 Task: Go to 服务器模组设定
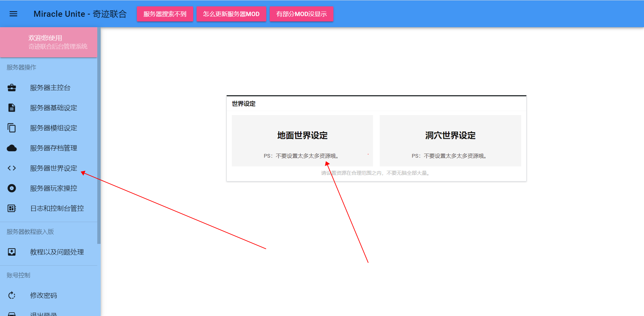point(49,128)
